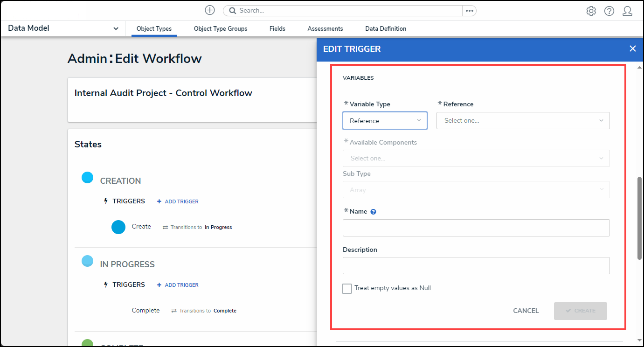Close the Edit Trigger panel
Image resolution: width=644 pixels, height=347 pixels.
coord(632,49)
